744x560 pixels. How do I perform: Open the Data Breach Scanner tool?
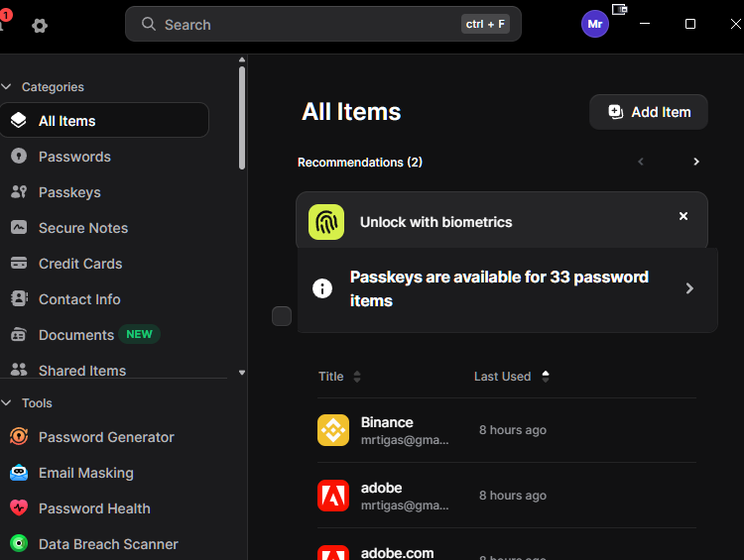coord(108,544)
